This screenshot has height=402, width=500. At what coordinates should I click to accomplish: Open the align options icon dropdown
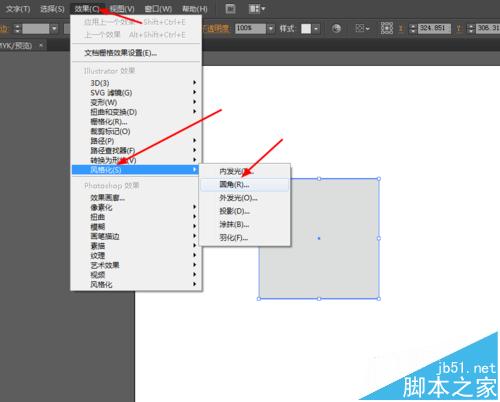click(362, 29)
